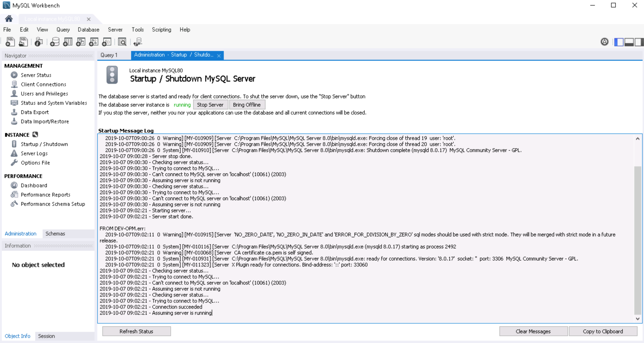Image resolution: width=644 pixels, height=343 pixels.
Task: Click the Data Export icon
Action: [x=14, y=112]
